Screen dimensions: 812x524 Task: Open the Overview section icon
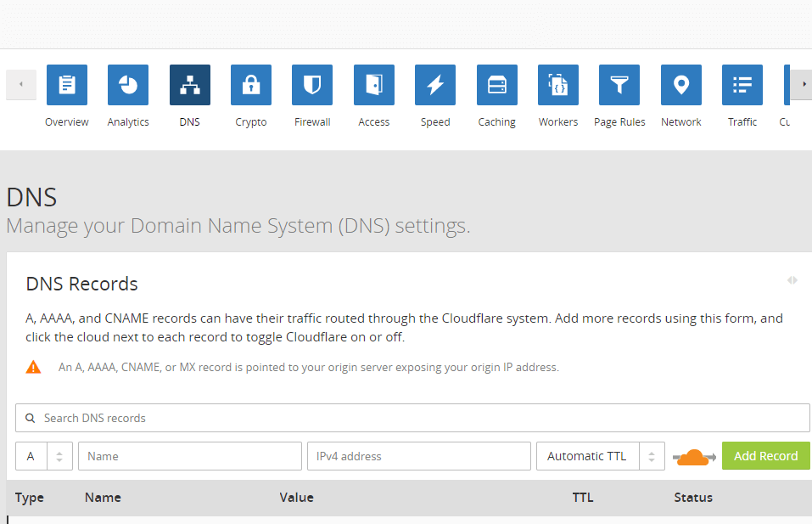tap(67, 84)
